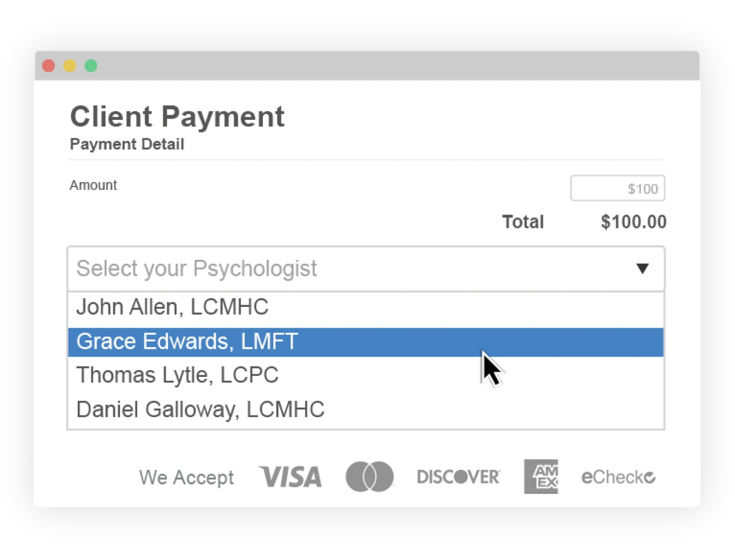This screenshot has width=735, height=560.
Task: Click the Payment Detail heading
Action: click(127, 144)
